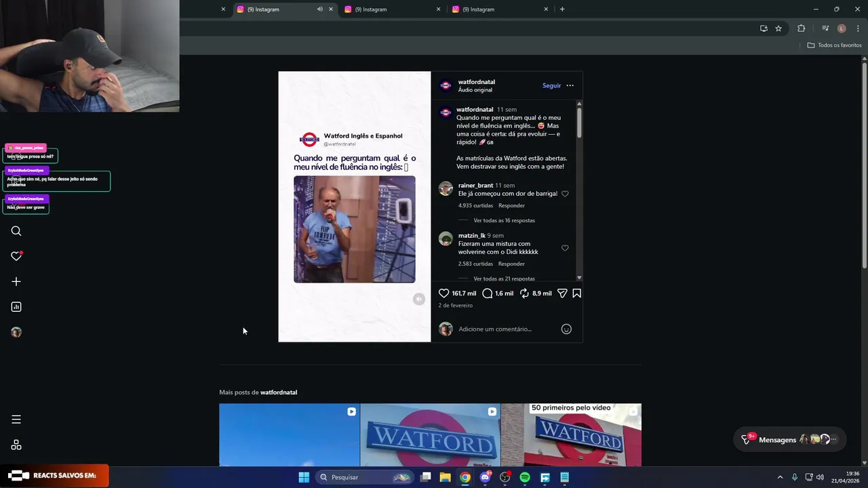
Task: Close the active Instagram tab
Action: coord(331,9)
